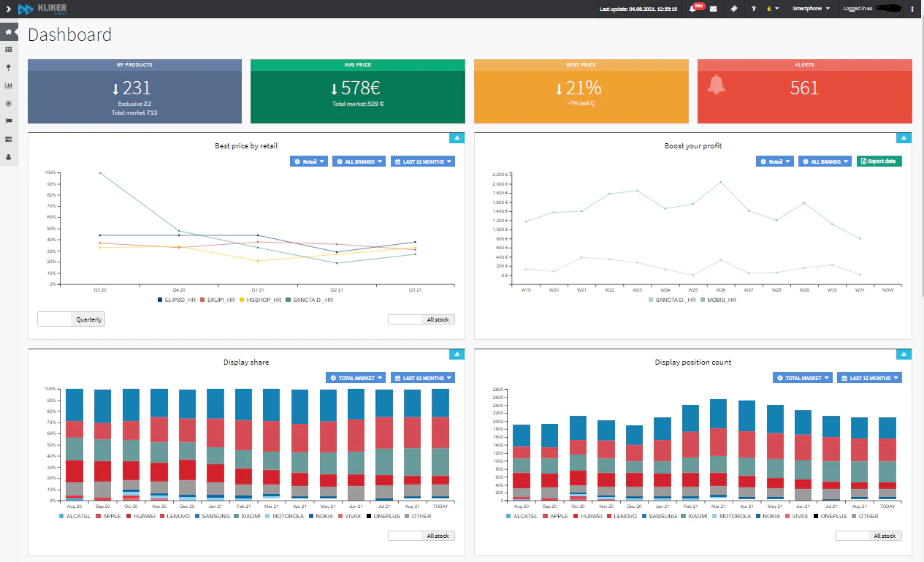The height and width of the screenshot is (562, 924).
Task: Click the Export data button on Boost your profit
Action: (x=879, y=161)
